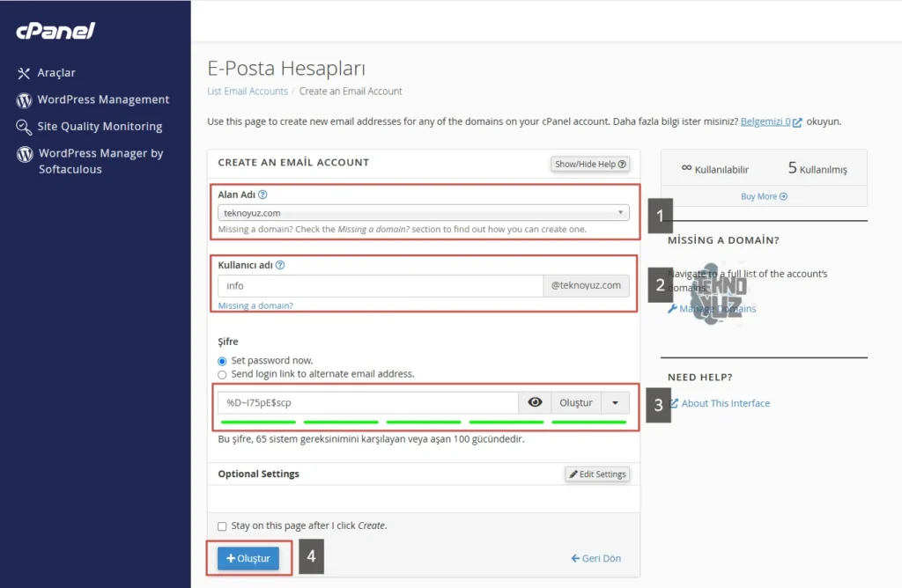
Task: Click Site Quality Monitoring magnifier icon
Action: coord(24,127)
